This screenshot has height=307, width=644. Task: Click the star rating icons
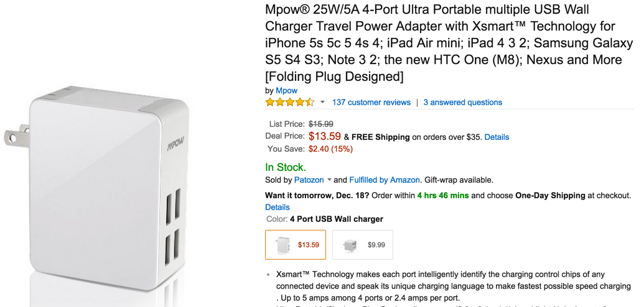pyautogui.click(x=289, y=103)
